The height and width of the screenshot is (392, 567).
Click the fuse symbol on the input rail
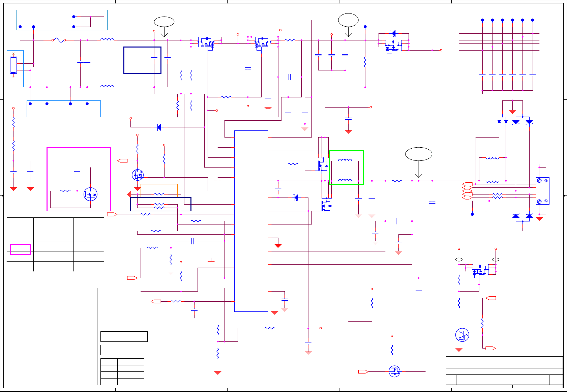[x=59, y=40]
